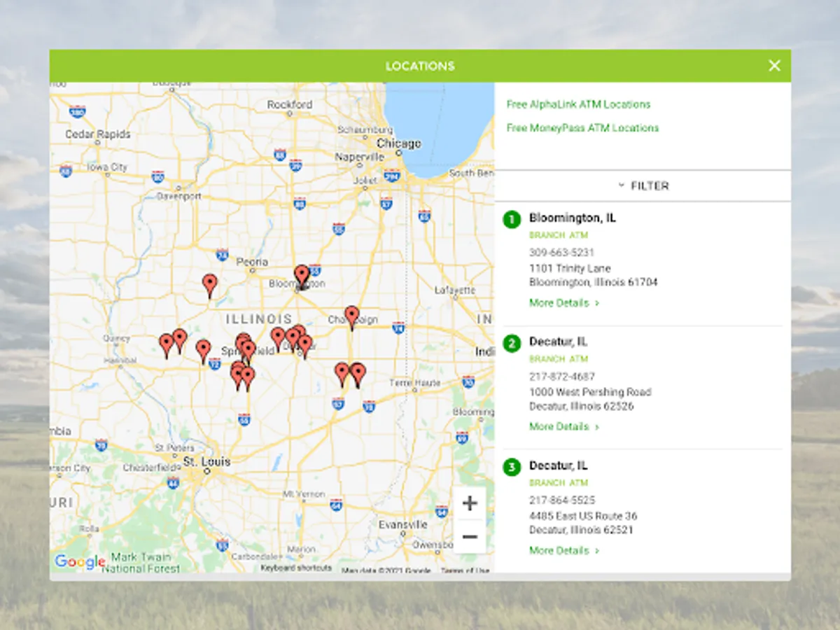The image size is (840, 630).
Task: Expand the Filter section
Action: pos(643,185)
